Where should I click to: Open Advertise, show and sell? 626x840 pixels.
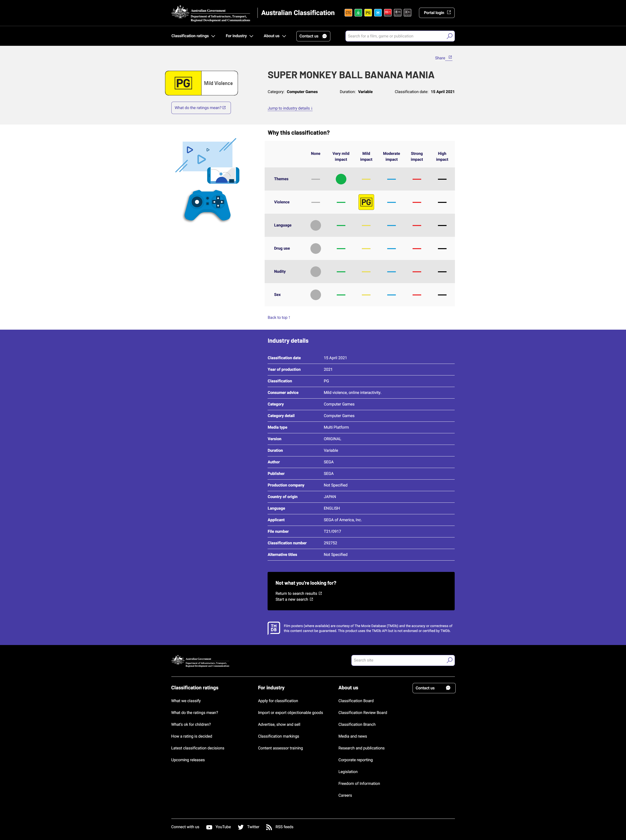tap(279, 725)
